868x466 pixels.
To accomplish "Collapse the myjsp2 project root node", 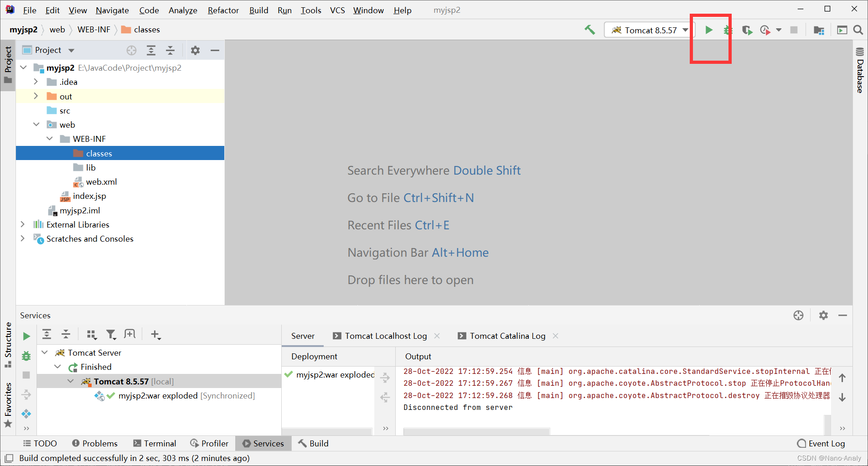I will (x=24, y=67).
